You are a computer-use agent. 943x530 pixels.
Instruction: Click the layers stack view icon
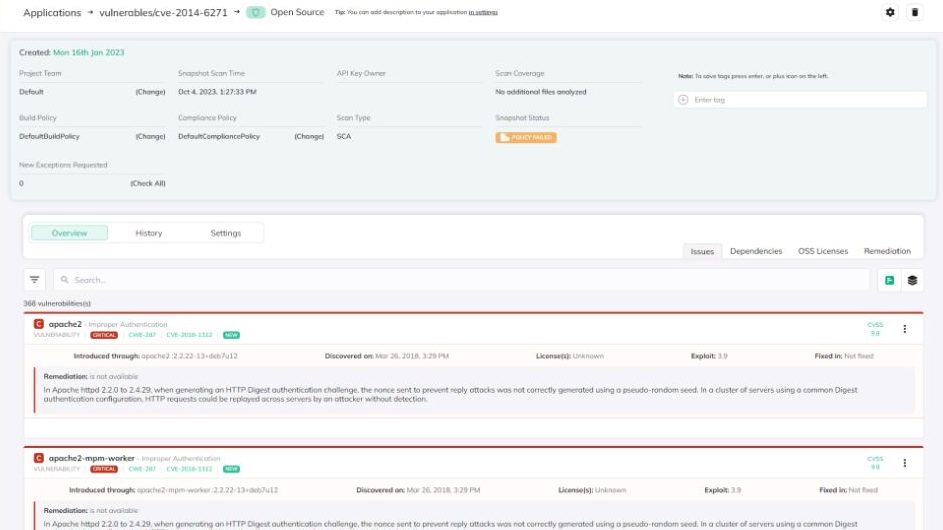[912, 281]
